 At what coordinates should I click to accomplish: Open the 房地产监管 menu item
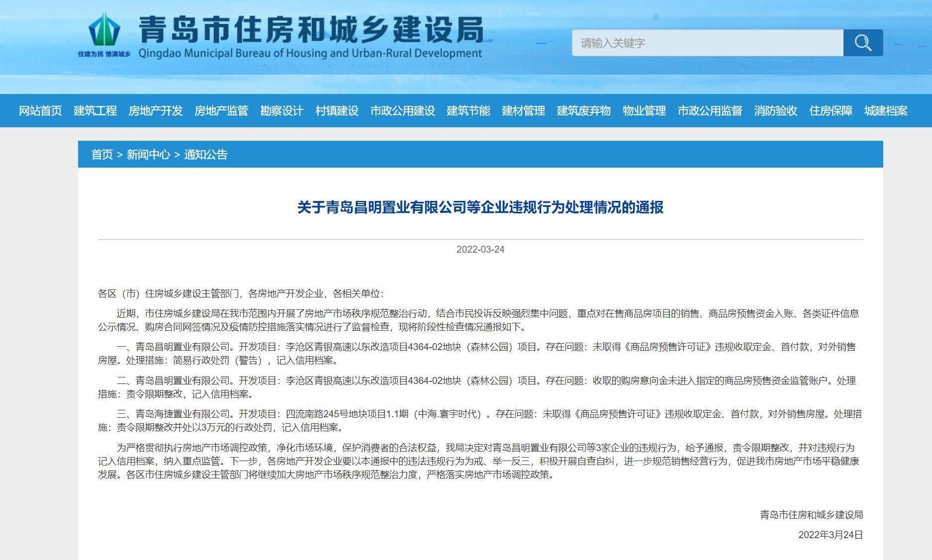221,111
